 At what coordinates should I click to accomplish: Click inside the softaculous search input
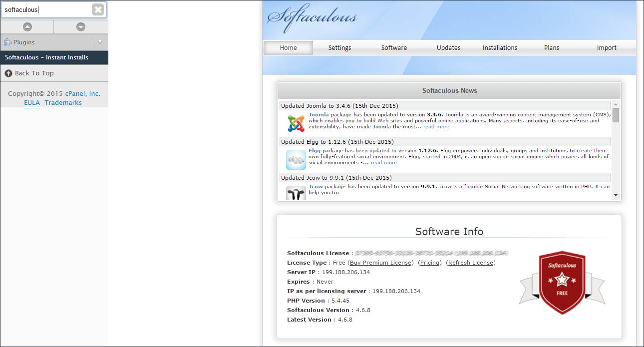pyautogui.click(x=47, y=9)
